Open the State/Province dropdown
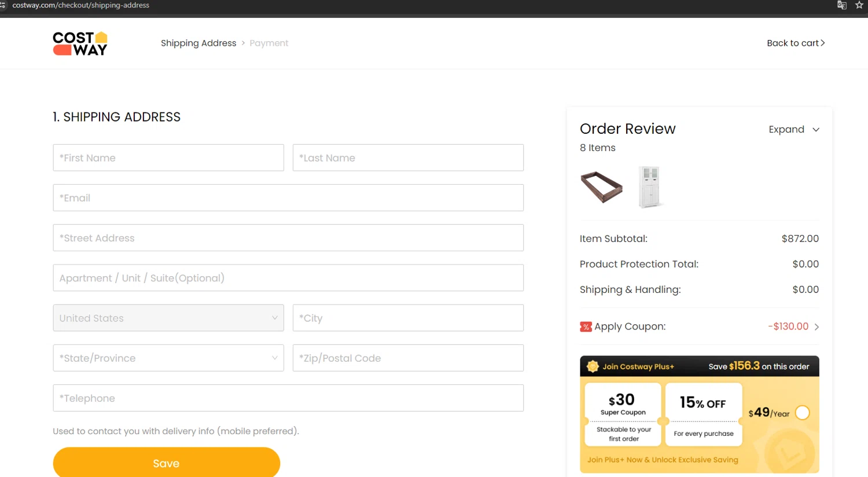 (x=168, y=358)
